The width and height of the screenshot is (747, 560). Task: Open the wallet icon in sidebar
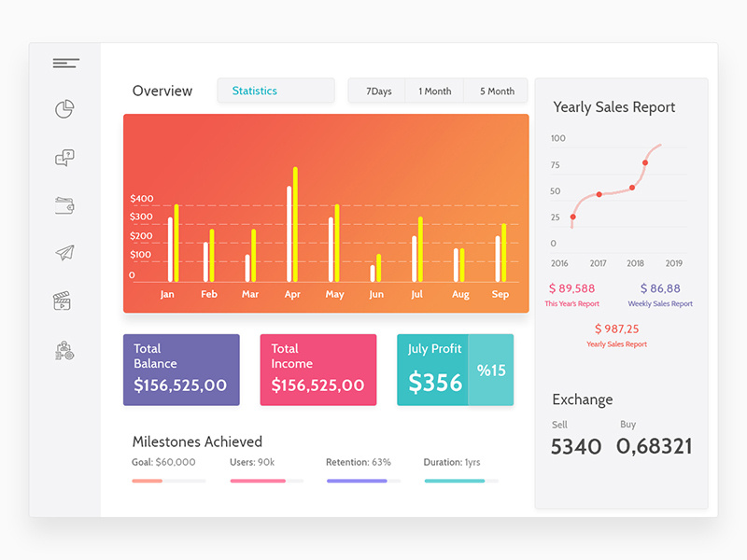tap(63, 205)
